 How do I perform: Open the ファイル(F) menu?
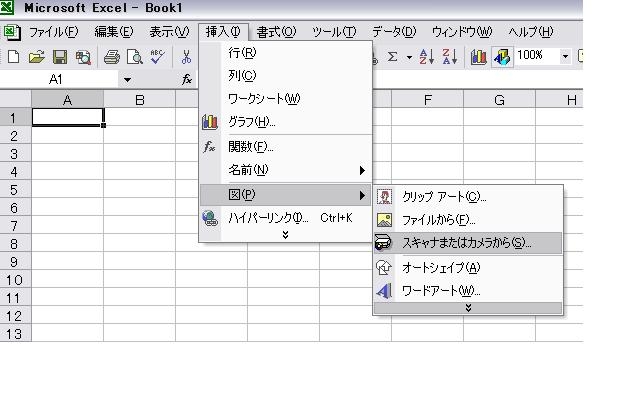pyautogui.click(x=53, y=32)
